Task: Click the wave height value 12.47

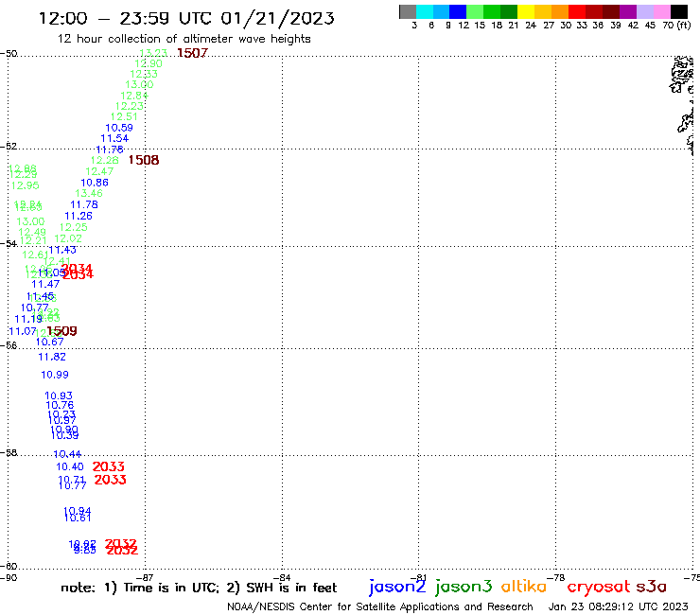Action: pyautogui.click(x=99, y=171)
